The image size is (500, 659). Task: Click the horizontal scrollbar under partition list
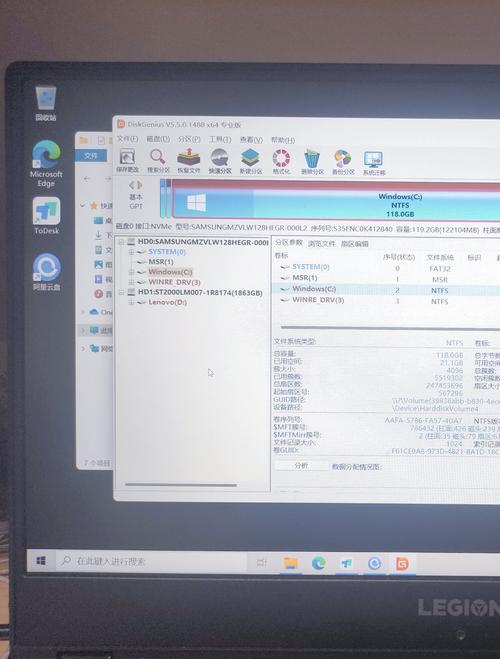click(390, 327)
